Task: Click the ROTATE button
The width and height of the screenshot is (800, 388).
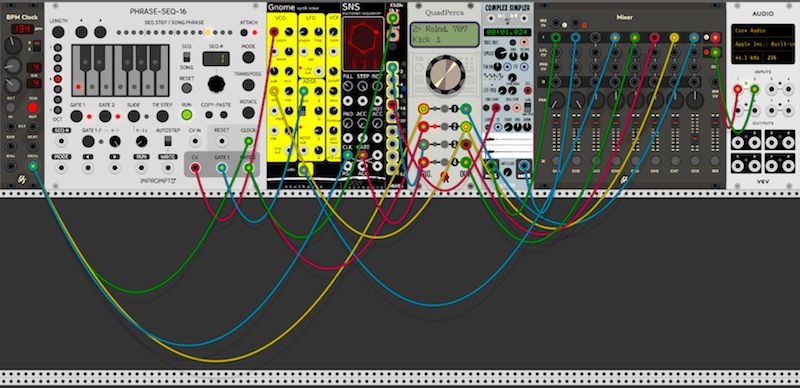Action: 248,112
